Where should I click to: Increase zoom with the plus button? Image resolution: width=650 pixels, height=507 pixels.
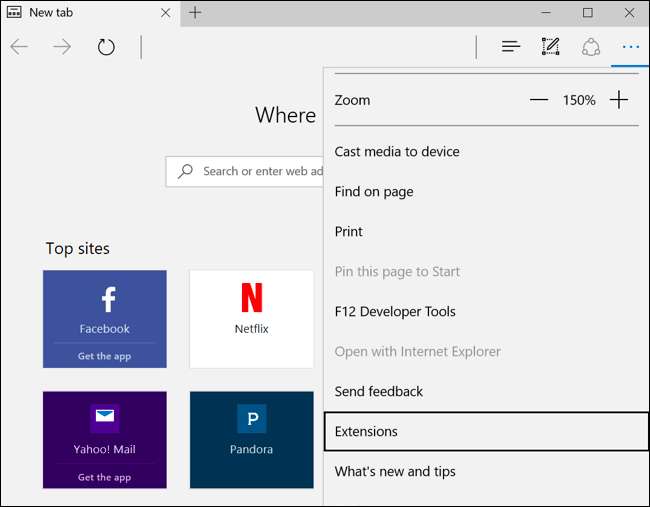point(619,100)
